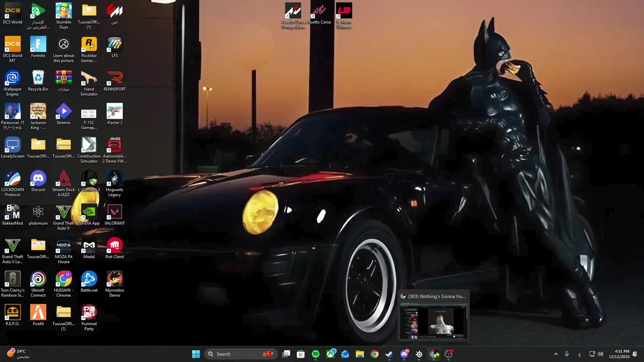Launch Stumble Guys from the desktop
The image size is (644, 362).
[x=63, y=16]
